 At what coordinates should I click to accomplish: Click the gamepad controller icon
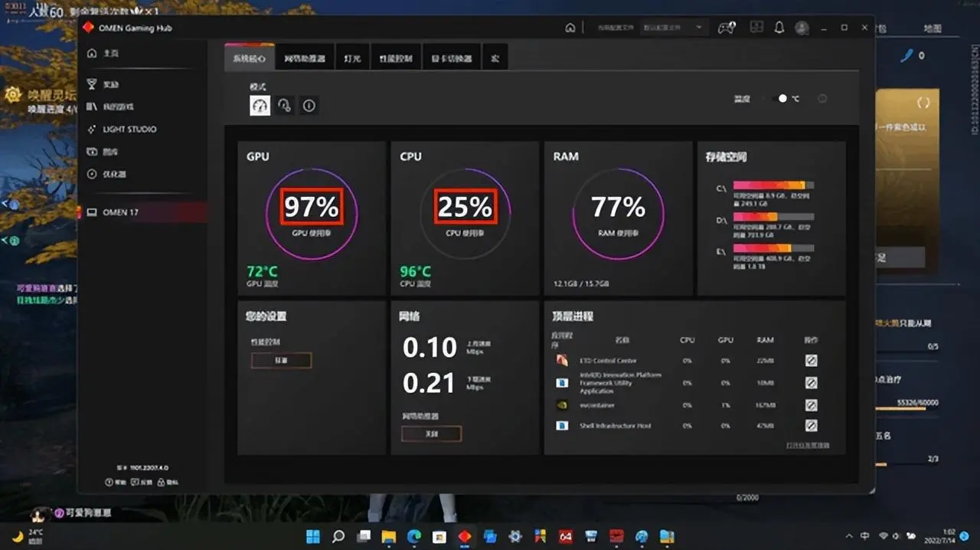(726, 28)
